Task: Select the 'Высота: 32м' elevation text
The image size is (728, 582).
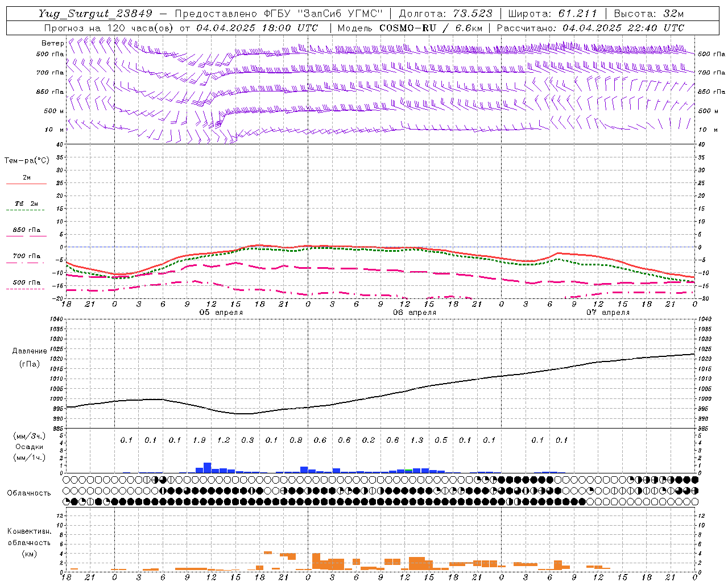Action: (x=649, y=14)
